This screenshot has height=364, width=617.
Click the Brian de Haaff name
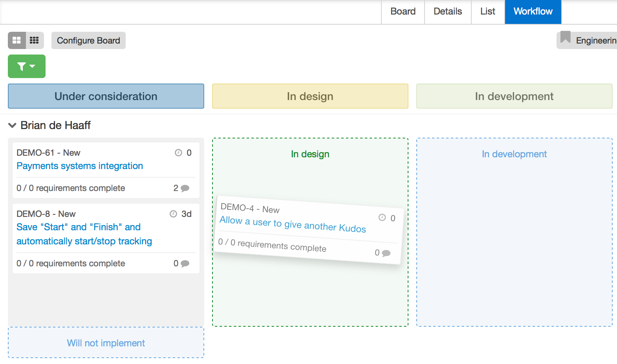pyautogui.click(x=56, y=125)
